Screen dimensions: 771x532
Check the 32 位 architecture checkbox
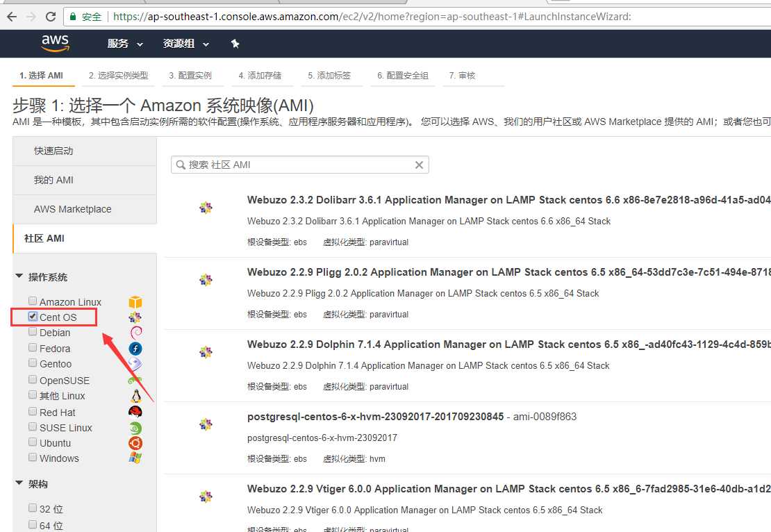click(x=33, y=508)
